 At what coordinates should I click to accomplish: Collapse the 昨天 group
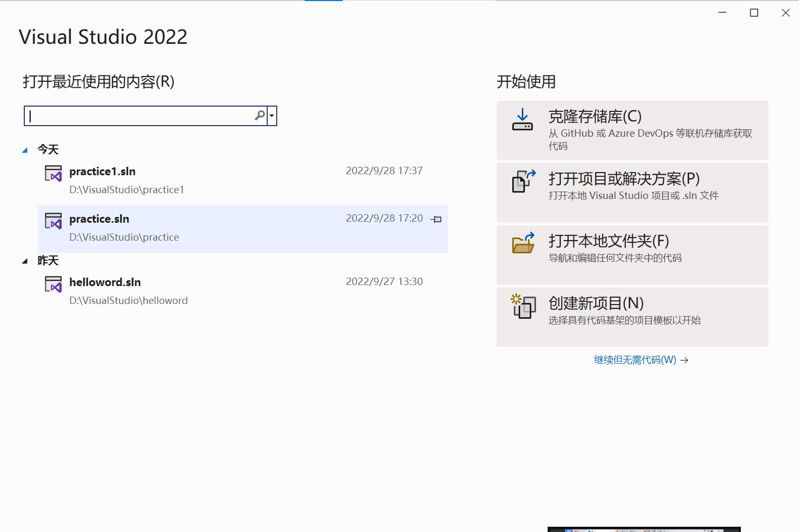point(24,261)
